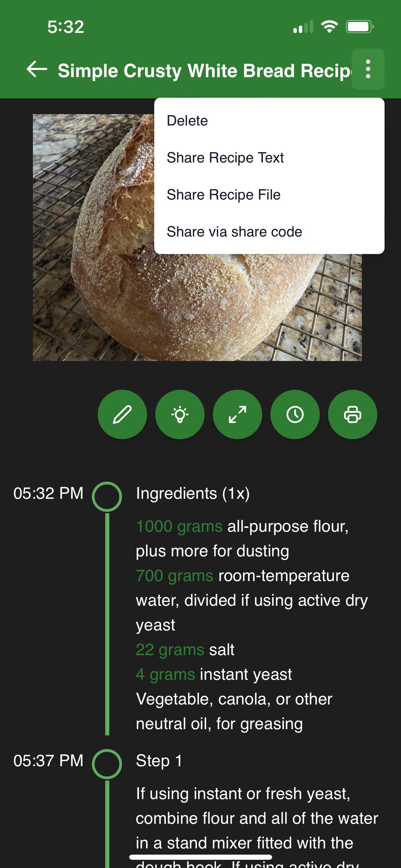Select Share via share code
Viewport: 401px width, 868px height.
pos(269,232)
